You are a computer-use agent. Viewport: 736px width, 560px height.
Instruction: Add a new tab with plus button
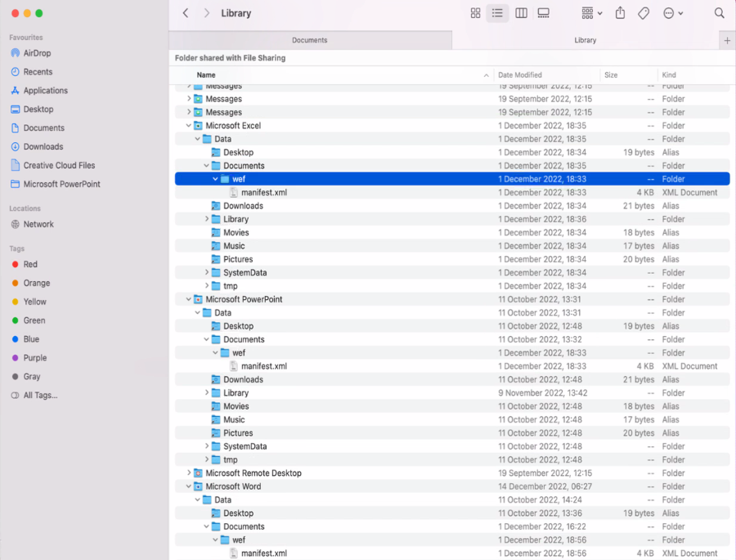tap(727, 40)
